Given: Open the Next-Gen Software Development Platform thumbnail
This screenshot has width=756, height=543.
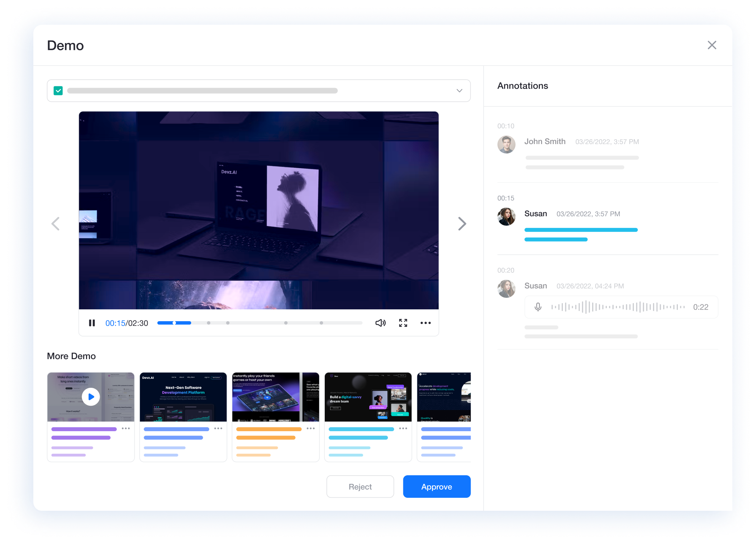Looking at the screenshot, I should pos(183,397).
